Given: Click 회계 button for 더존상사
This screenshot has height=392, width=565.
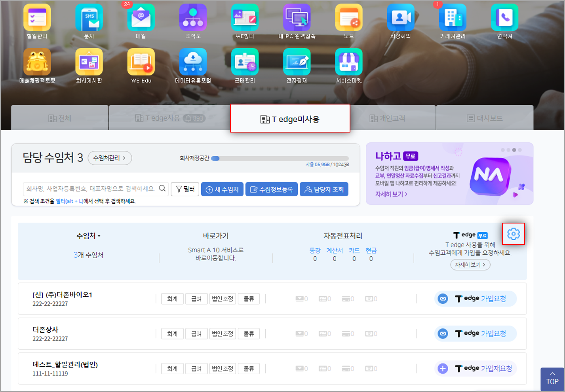Looking at the screenshot, I should click(172, 333).
